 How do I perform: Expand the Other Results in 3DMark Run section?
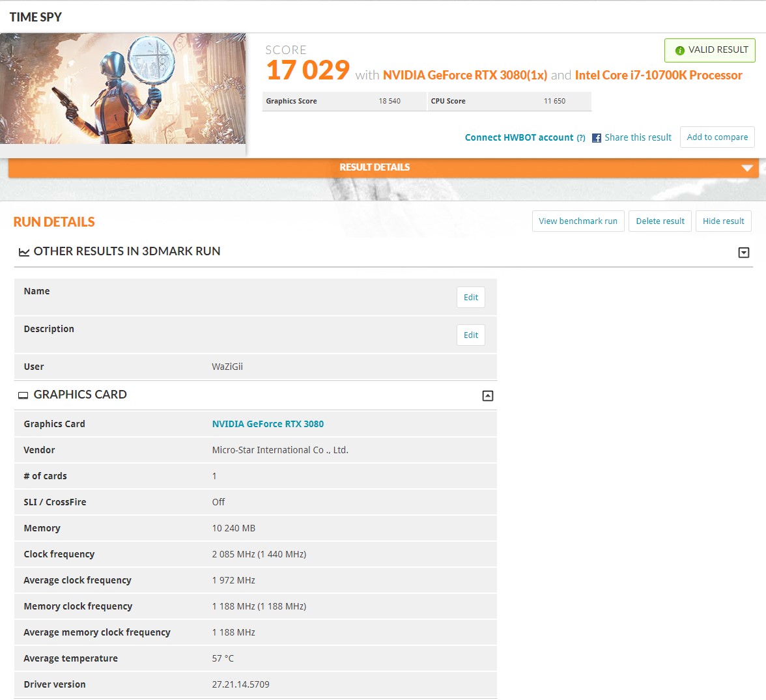coord(744,253)
